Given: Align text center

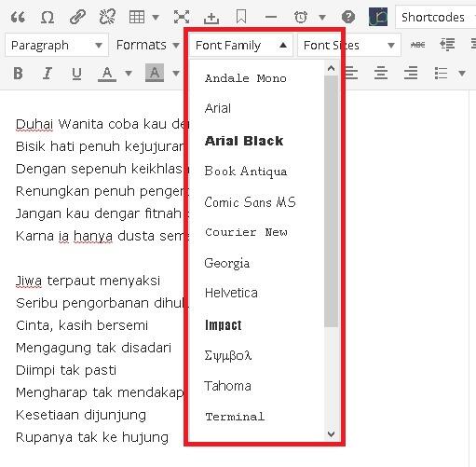Looking at the screenshot, I should (381, 73).
